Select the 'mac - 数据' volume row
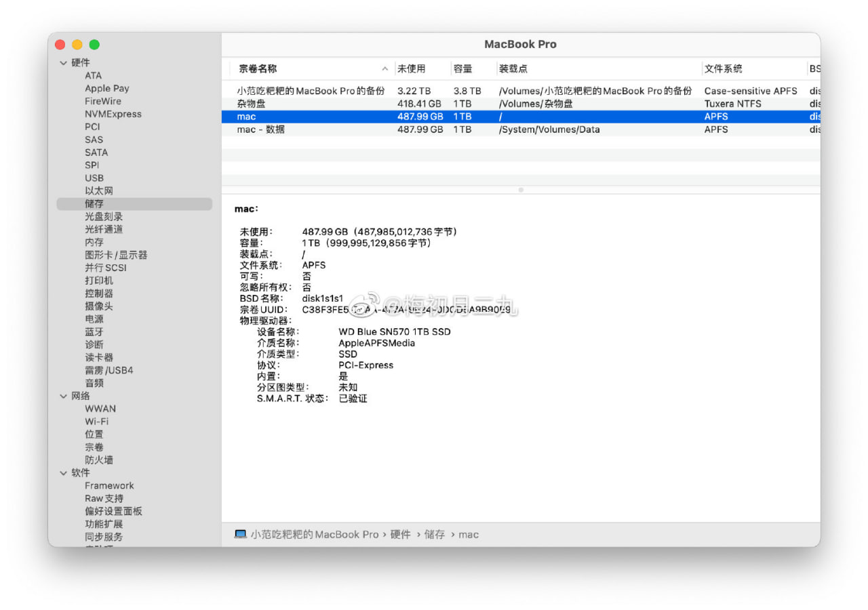The image size is (868, 610). [x=521, y=129]
